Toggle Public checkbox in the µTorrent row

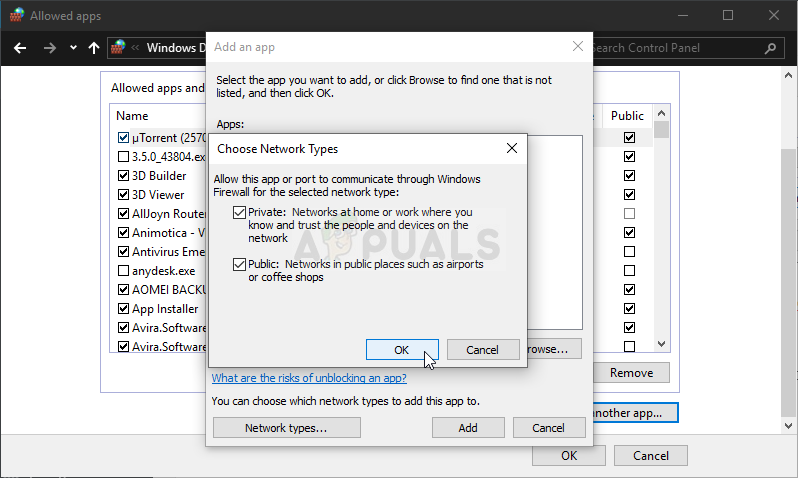click(630, 137)
